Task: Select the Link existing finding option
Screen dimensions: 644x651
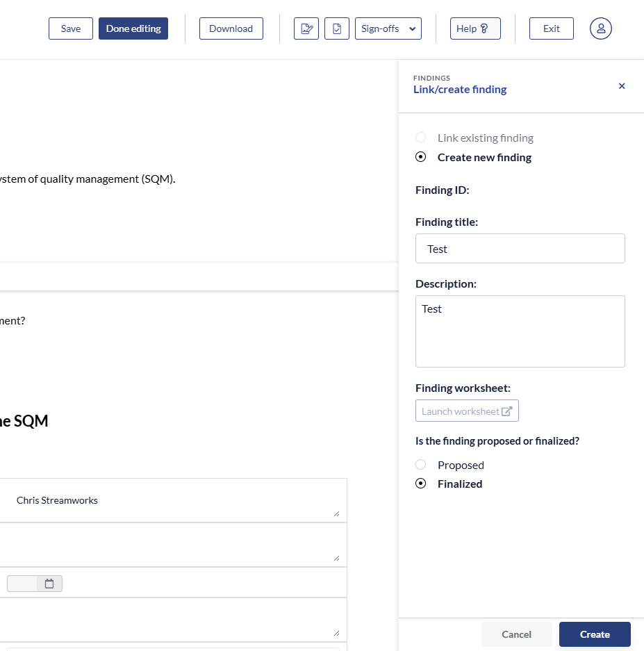Action: click(x=420, y=138)
